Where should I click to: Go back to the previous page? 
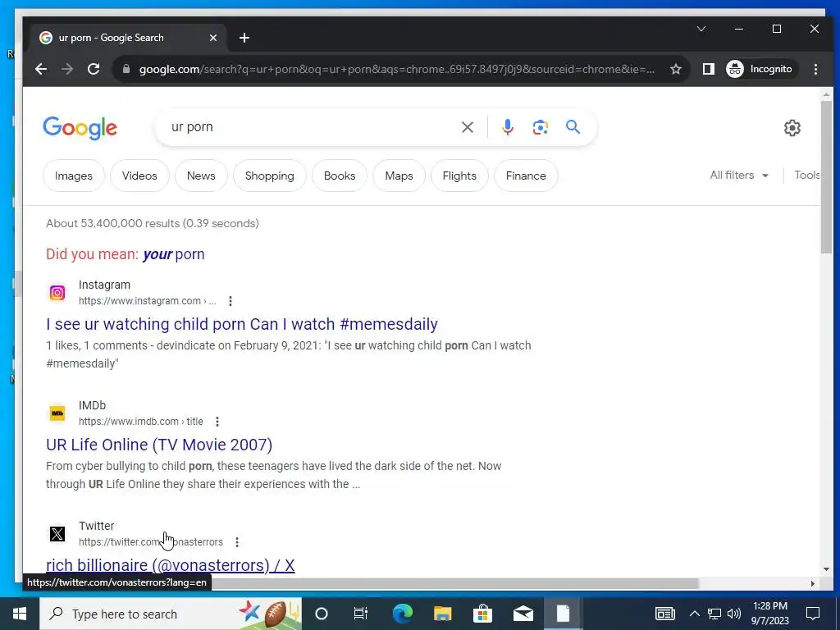41,69
